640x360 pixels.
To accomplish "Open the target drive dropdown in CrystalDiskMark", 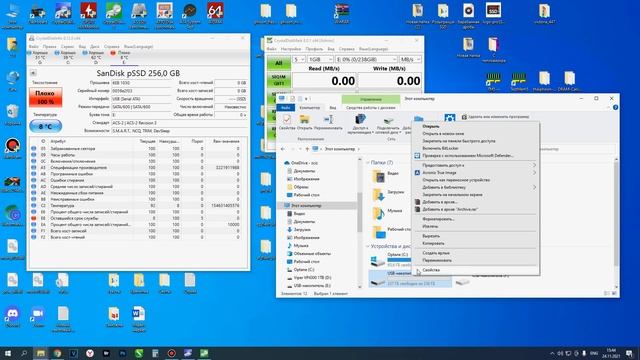I will click(x=366, y=60).
